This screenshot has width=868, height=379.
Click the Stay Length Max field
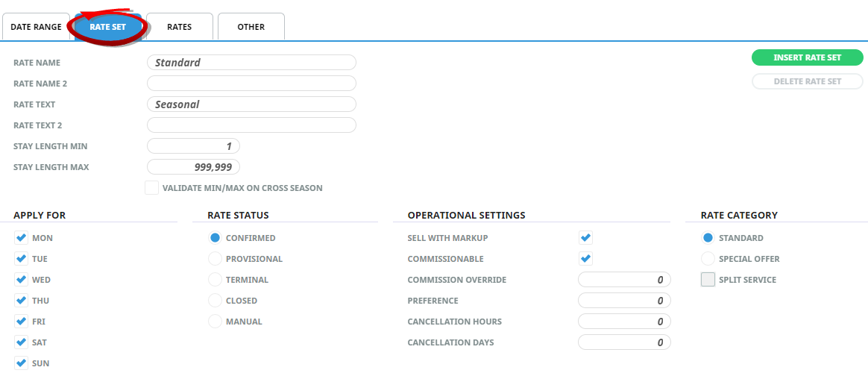193,167
